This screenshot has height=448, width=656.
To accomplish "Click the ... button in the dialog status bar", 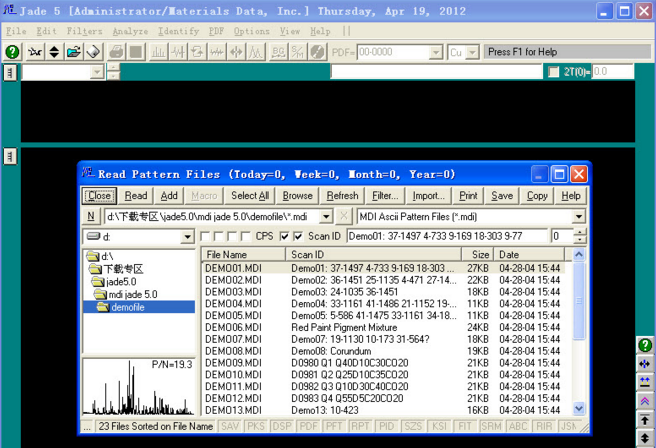I will point(87,426).
